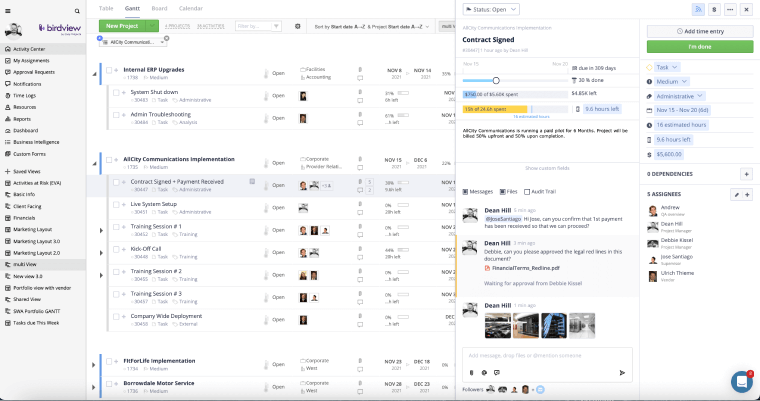Check the Contract Signed + Payment Received checkbox
The image size is (760, 401).
[116, 182]
